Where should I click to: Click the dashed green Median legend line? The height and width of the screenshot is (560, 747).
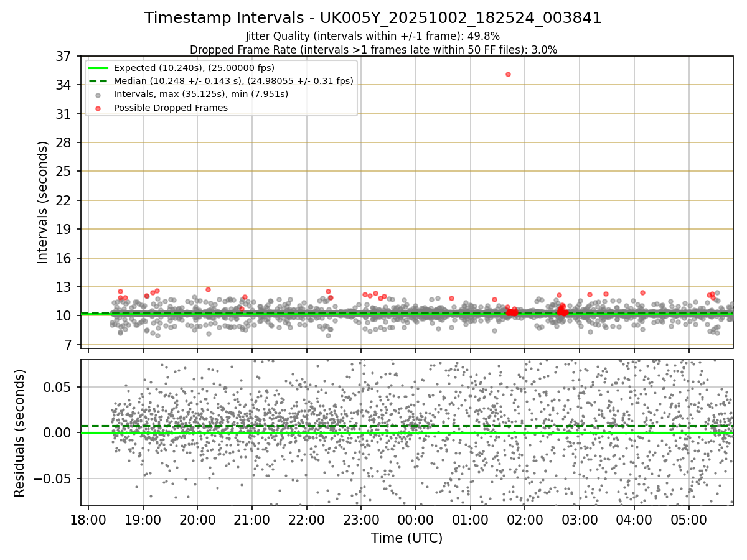click(99, 81)
